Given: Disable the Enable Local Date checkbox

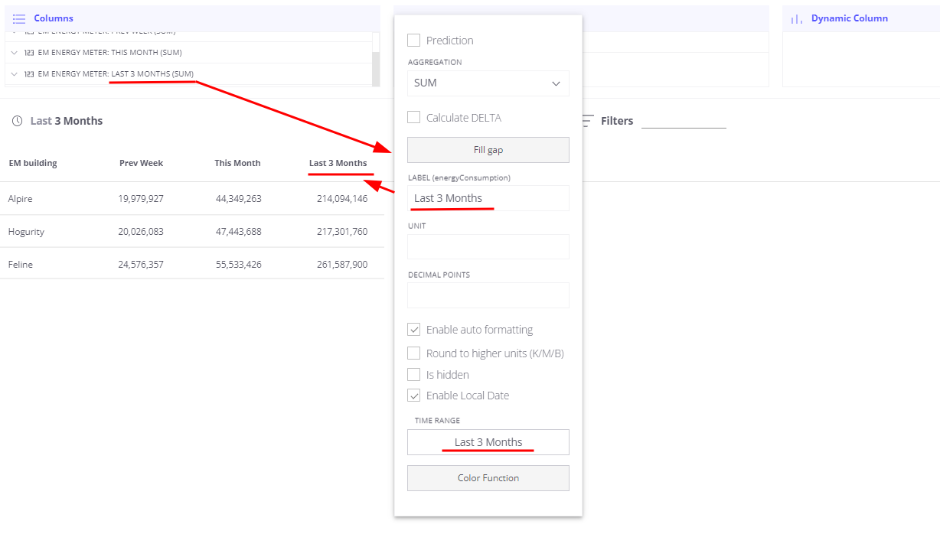Looking at the screenshot, I should tap(413, 396).
